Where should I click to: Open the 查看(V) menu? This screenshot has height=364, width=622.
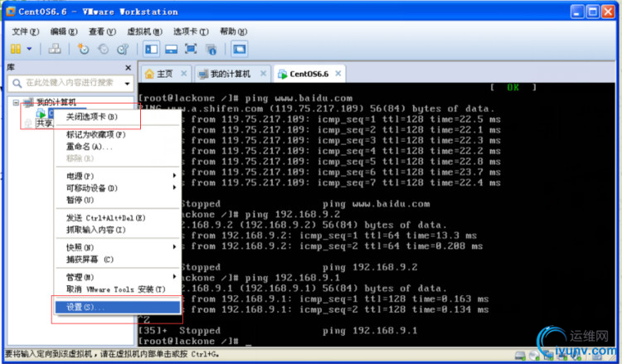102,32
